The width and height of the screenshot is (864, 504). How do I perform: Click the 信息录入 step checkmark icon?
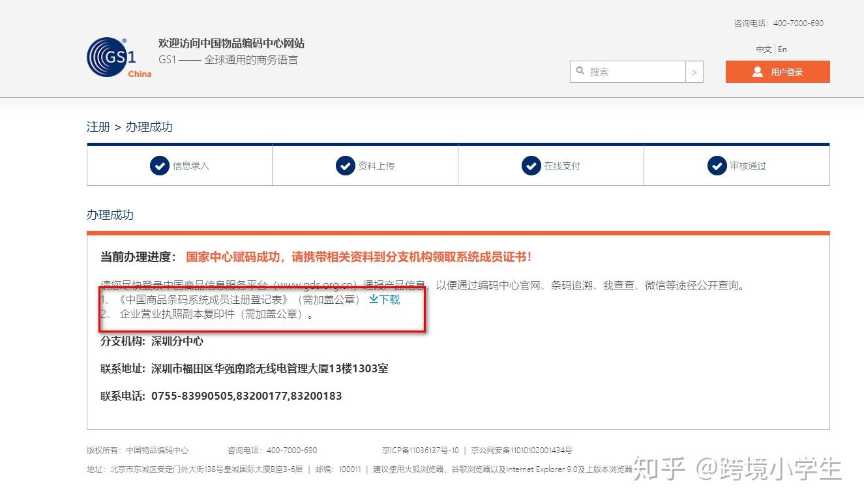[160, 166]
